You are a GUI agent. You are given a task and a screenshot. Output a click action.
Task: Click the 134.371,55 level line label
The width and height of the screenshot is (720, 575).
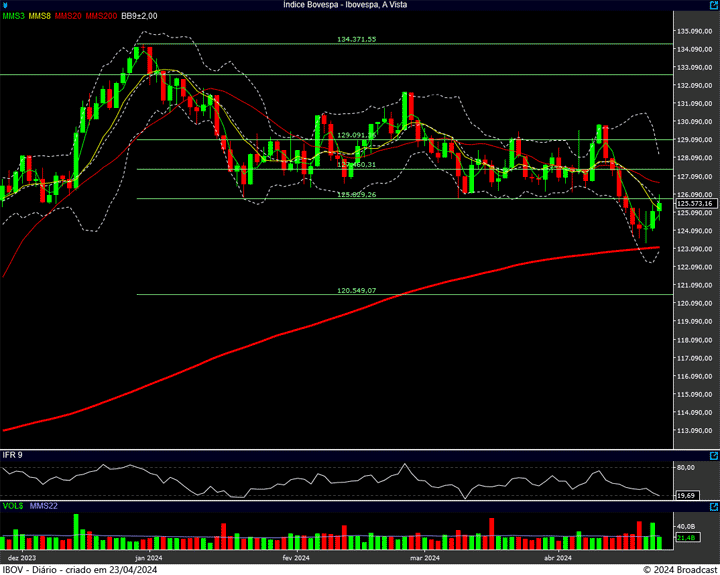(357, 39)
